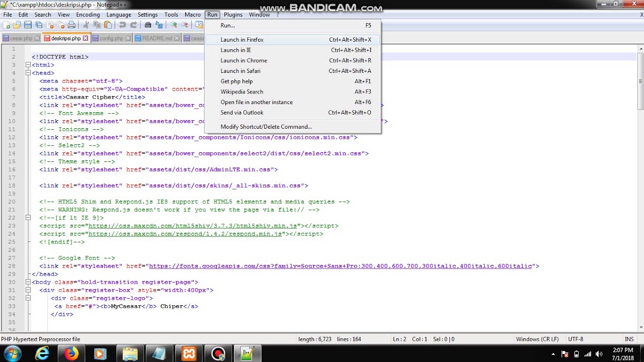Collapse the body fold marker on line 30

[28, 282]
